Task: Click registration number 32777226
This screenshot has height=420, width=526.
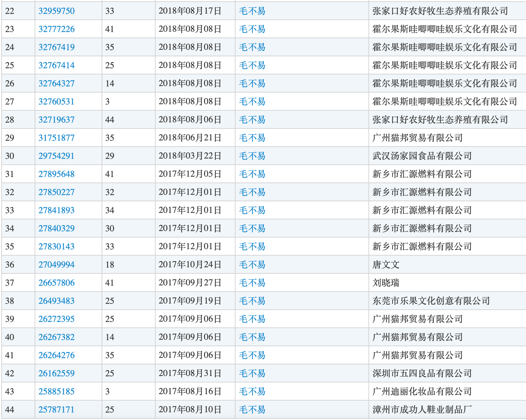Action: tap(56, 29)
